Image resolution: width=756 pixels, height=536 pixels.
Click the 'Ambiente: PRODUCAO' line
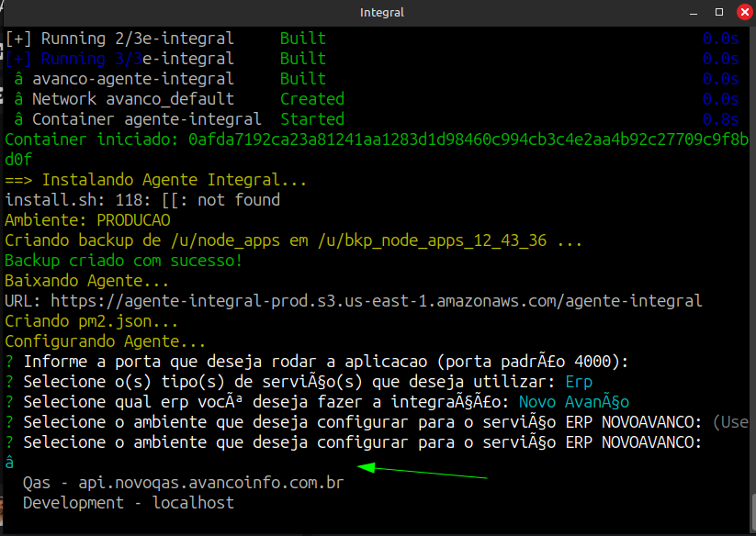tap(87, 220)
